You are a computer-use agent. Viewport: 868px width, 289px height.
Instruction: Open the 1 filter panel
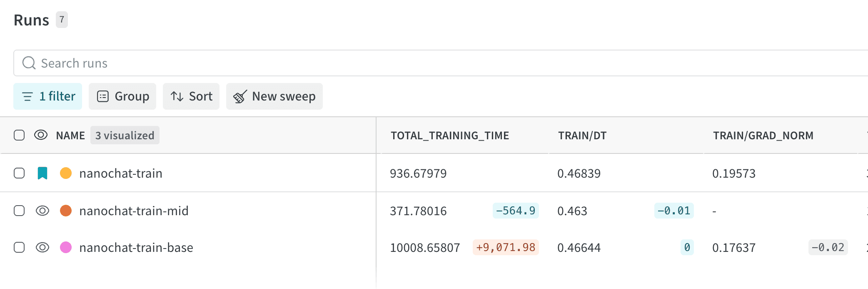pos(48,96)
